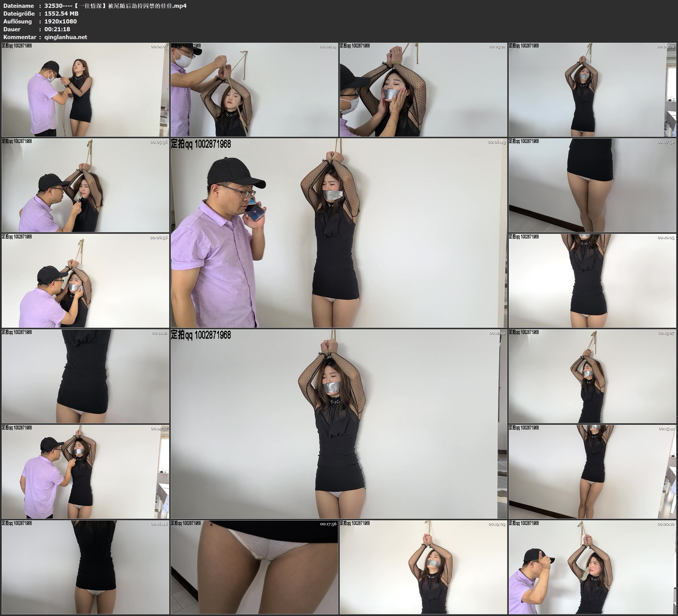This screenshot has height=616, width=678.
Task: Select the thumbnail timestamped 00:19:03
Action: (423, 567)
